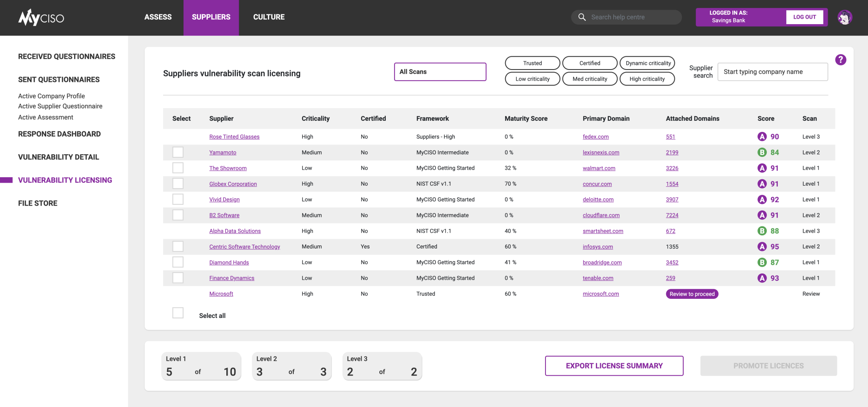The image size is (868, 407).
Task: Open the Response Dashboard section
Action: (59, 134)
